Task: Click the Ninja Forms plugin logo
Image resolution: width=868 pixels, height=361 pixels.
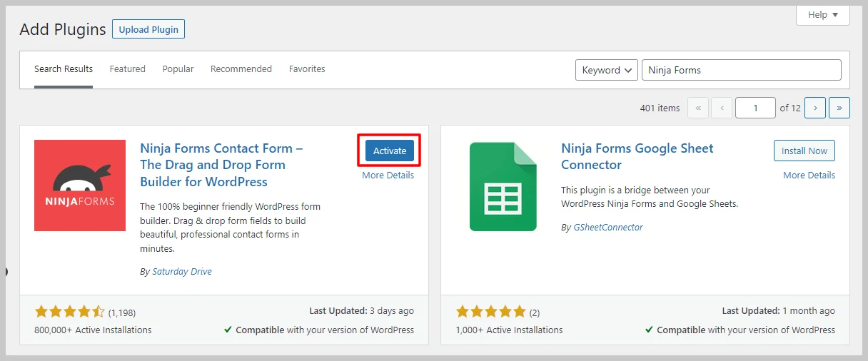Action: [80, 185]
